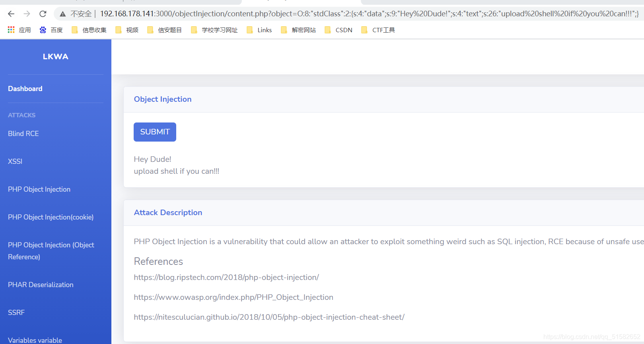
Task: Open the SSRF sidebar item
Action: click(x=16, y=313)
